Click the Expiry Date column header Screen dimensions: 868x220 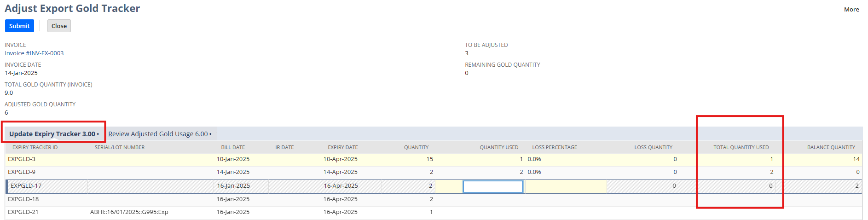coord(342,147)
